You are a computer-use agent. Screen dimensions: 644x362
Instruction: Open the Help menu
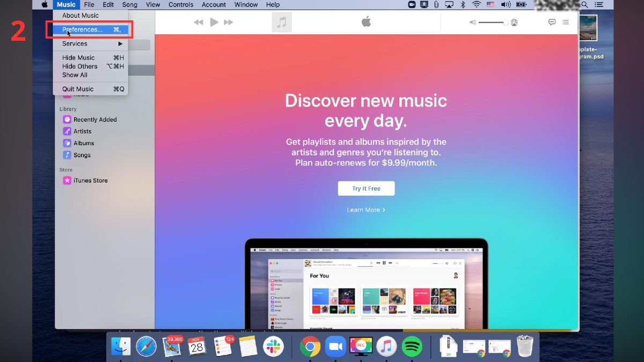(273, 5)
